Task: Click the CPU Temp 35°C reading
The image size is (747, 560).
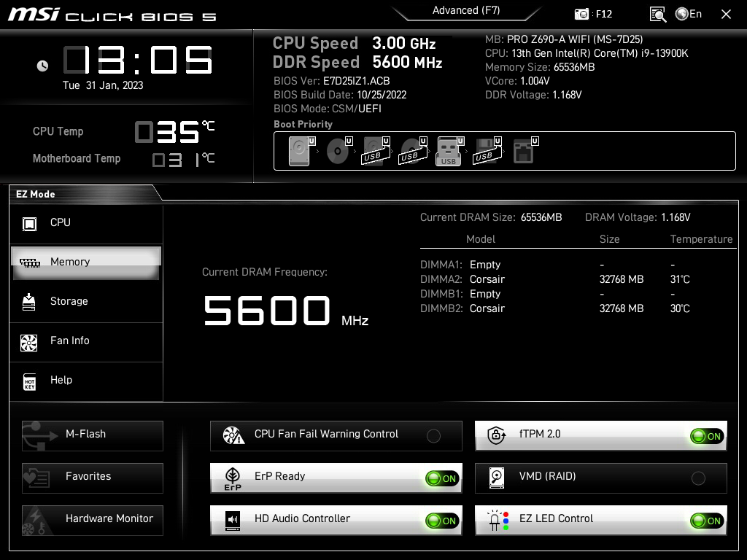Action: 174,132
